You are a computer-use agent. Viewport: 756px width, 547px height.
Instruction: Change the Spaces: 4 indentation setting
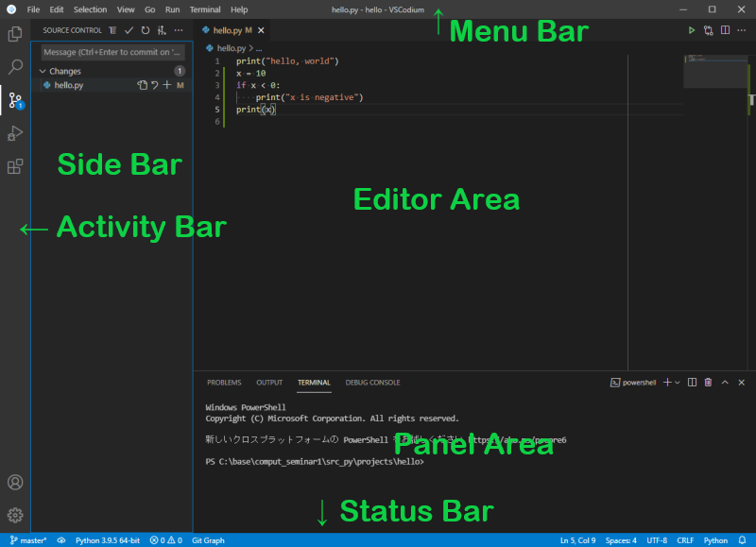coord(621,540)
